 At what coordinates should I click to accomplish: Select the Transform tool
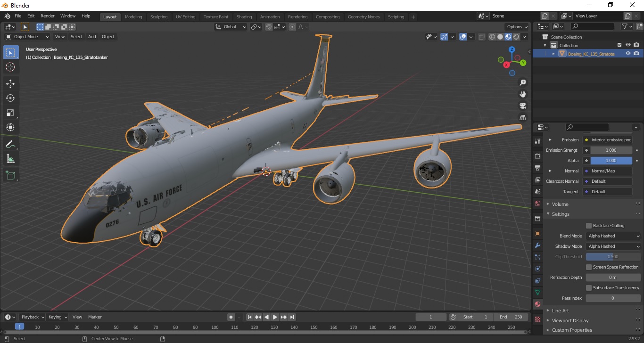click(x=10, y=127)
